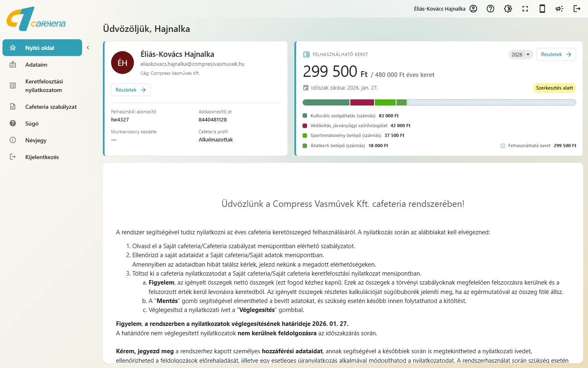Go to Nyitó oldal in the sidebar
Viewport: 588px width, 368px height.
[x=42, y=48]
